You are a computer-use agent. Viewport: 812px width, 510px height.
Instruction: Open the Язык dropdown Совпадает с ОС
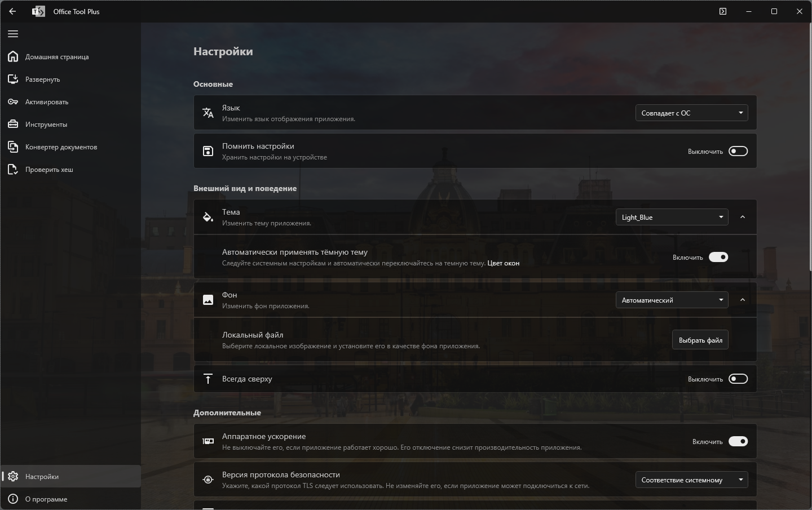[692, 113]
